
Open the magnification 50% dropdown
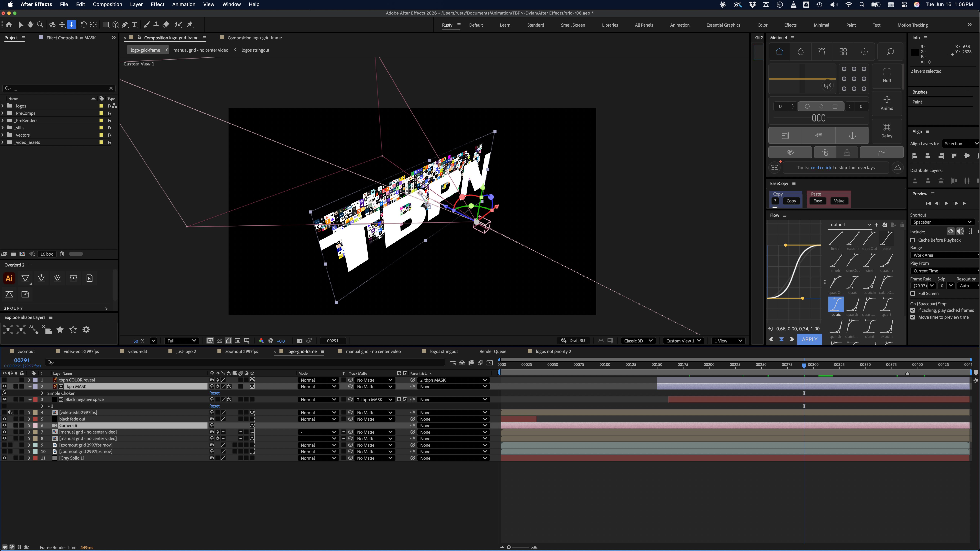coord(153,341)
